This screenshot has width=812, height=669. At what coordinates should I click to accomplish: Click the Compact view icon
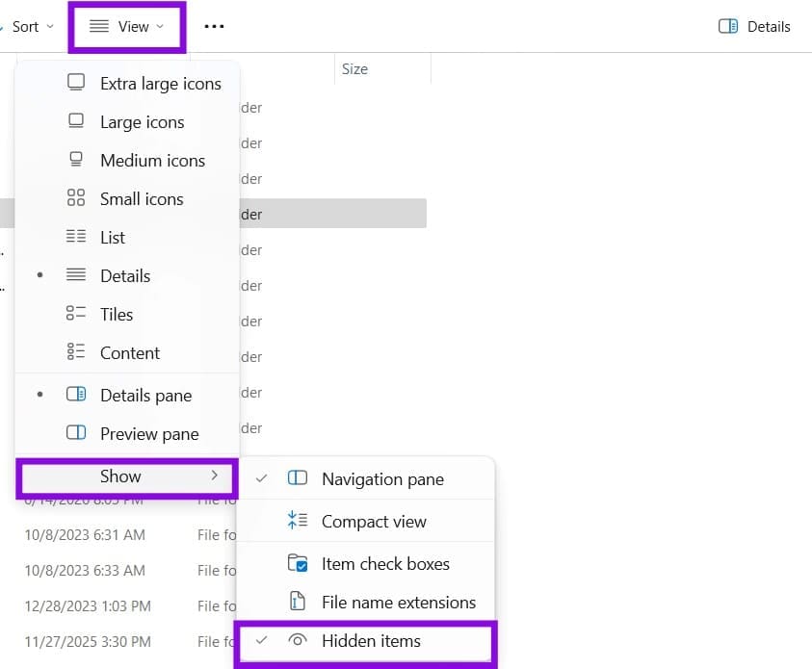point(298,520)
